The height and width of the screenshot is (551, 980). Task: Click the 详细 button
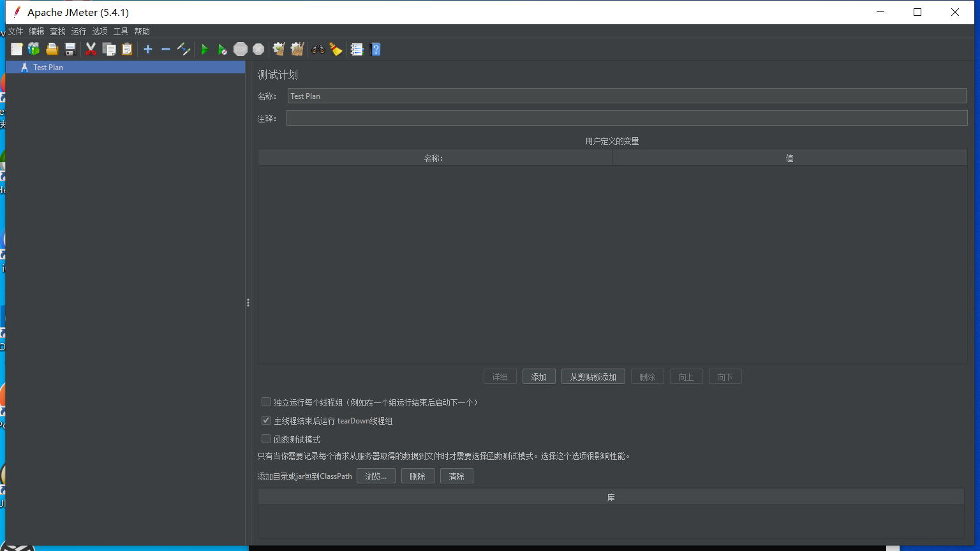500,376
